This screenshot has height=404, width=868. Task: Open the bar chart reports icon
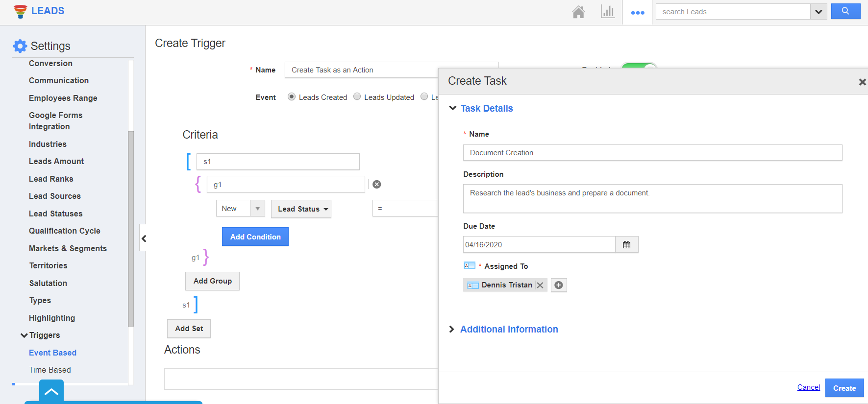coord(607,12)
